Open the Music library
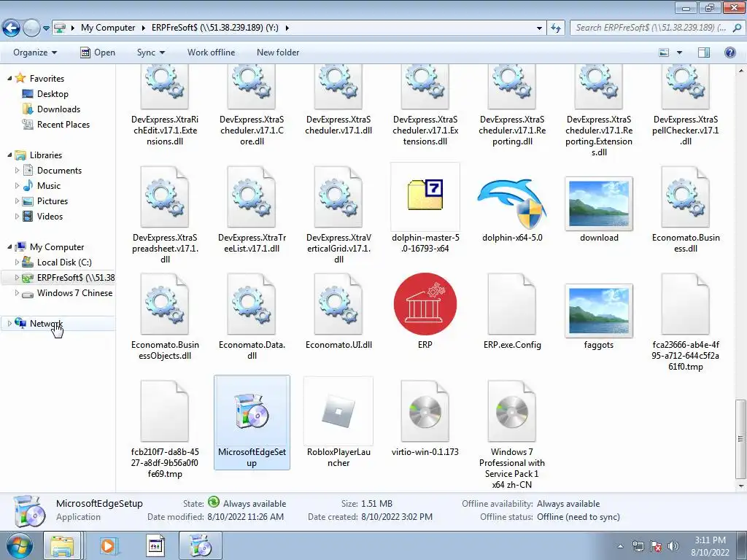This screenshot has width=747, height=560. 49,185
